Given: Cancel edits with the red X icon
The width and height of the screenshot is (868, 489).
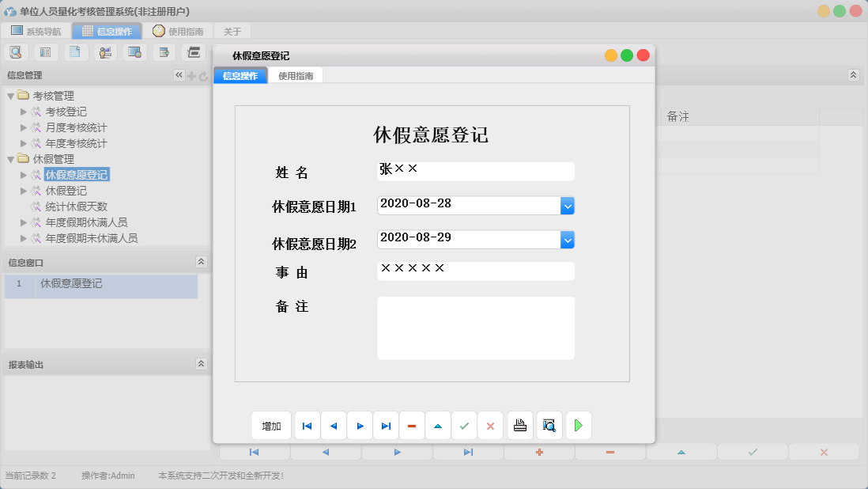Looking at the screenshot, I should tap(490, 425).
